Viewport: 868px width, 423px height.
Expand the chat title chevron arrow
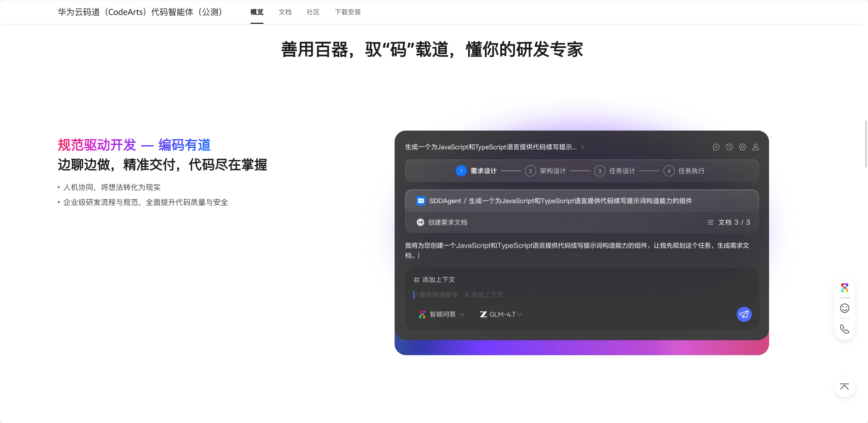[x=582, y=147]
